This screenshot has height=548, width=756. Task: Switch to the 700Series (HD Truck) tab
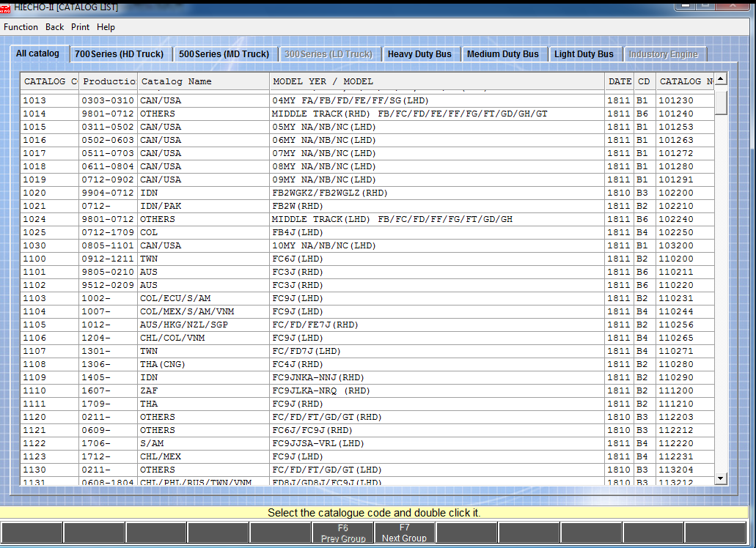pos(119,54)
